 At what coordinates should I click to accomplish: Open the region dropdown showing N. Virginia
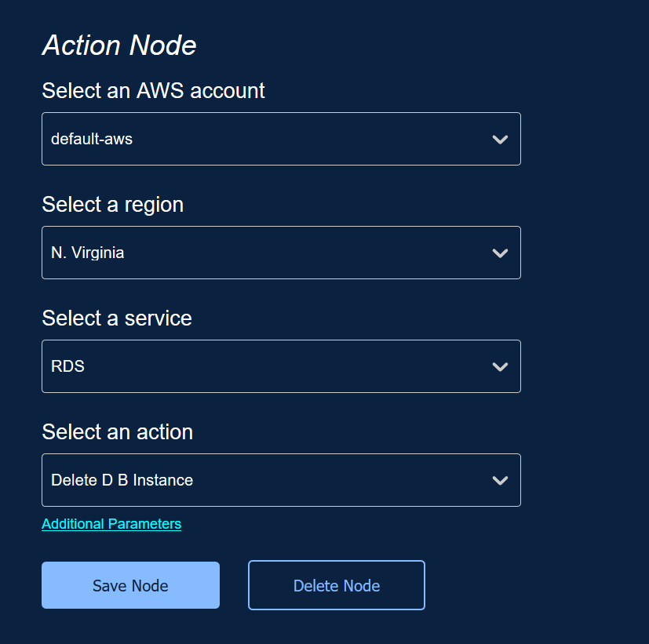(281, 253)
